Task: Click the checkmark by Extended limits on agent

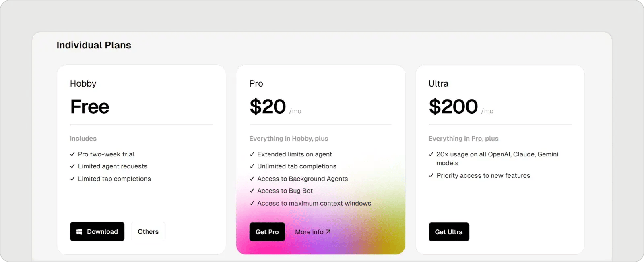Action: pos(252,154)
